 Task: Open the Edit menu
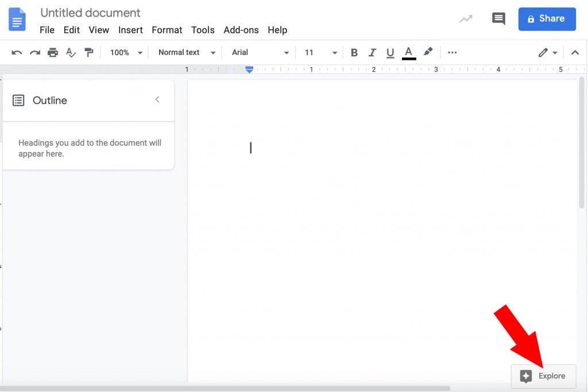72,30
